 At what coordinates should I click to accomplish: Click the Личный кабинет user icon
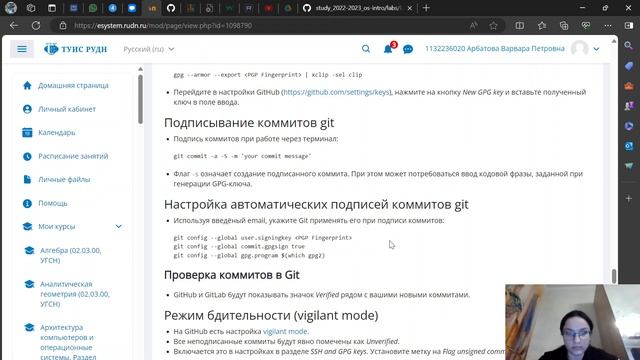pyautogui.click(x=27, y=109)
